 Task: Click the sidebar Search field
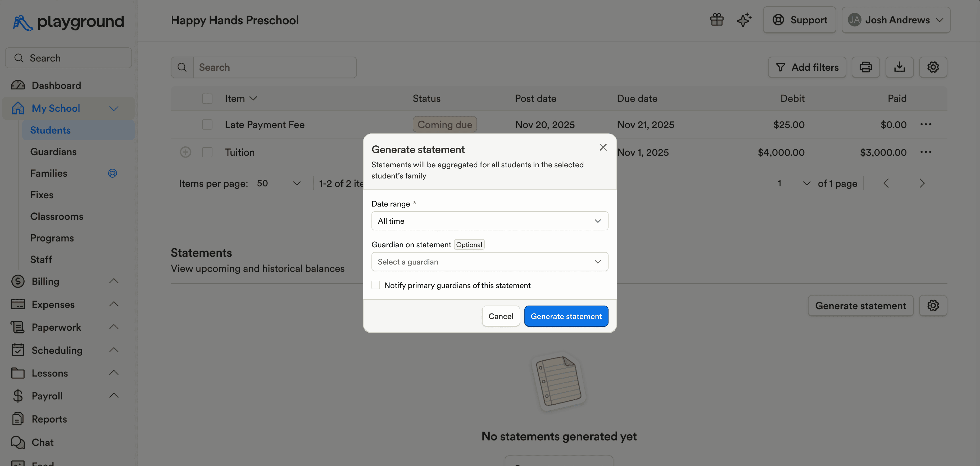pos(69,58)
